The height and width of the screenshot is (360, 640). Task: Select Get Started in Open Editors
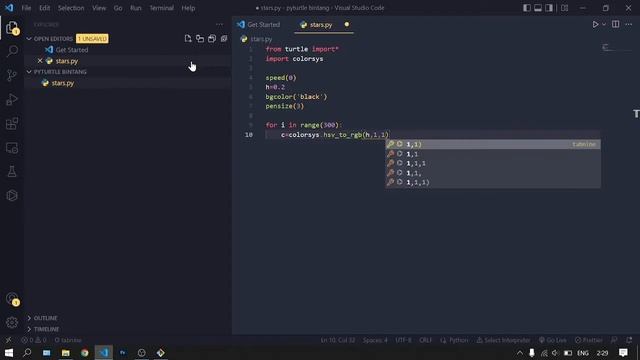pyautogui.click(x=71, y=50)
